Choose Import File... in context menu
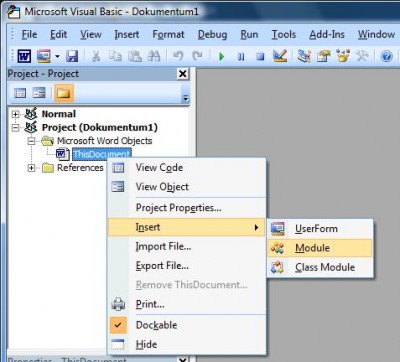Image resolution: width=400 pixels, height=362 pixels. [187, 246]
